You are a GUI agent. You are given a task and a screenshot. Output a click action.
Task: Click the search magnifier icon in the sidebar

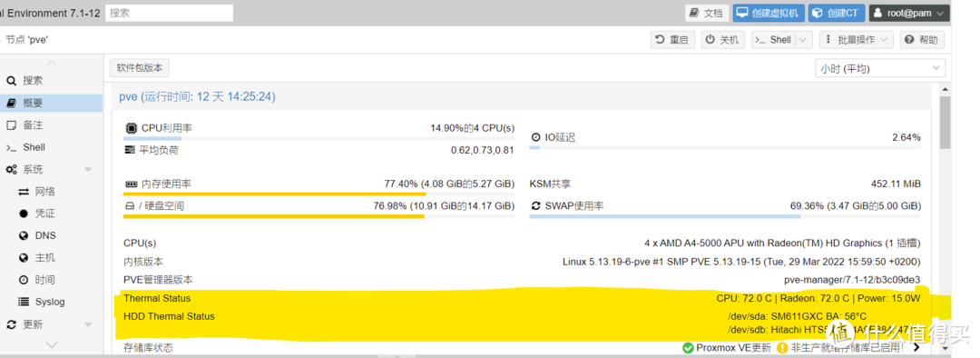[x=11, y=81]
